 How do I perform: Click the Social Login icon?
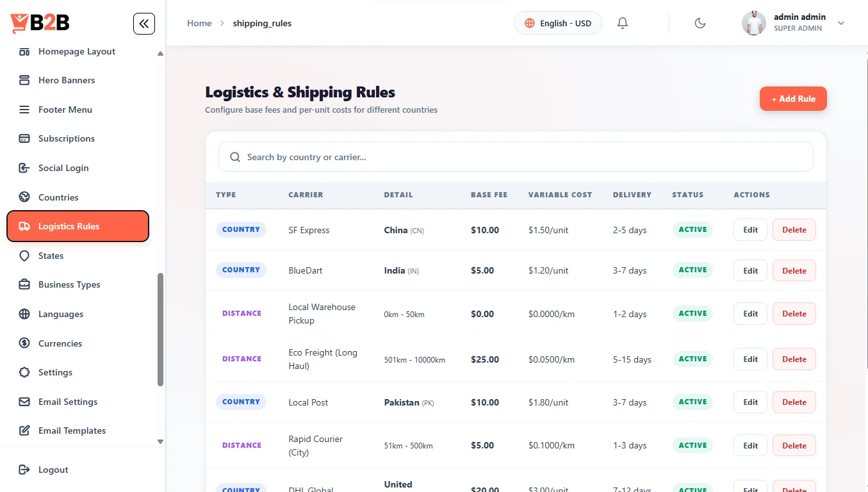pyautogui.click(x=24, y=168)
